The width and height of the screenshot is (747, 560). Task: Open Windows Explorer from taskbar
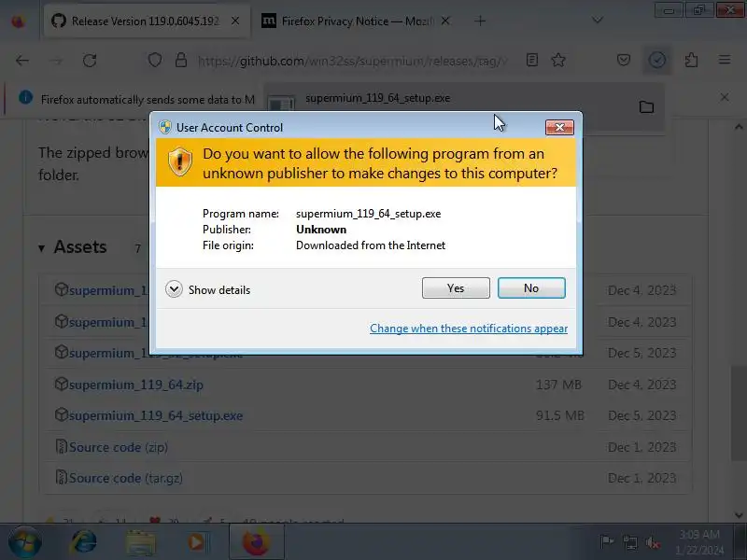tap(141, 542)
